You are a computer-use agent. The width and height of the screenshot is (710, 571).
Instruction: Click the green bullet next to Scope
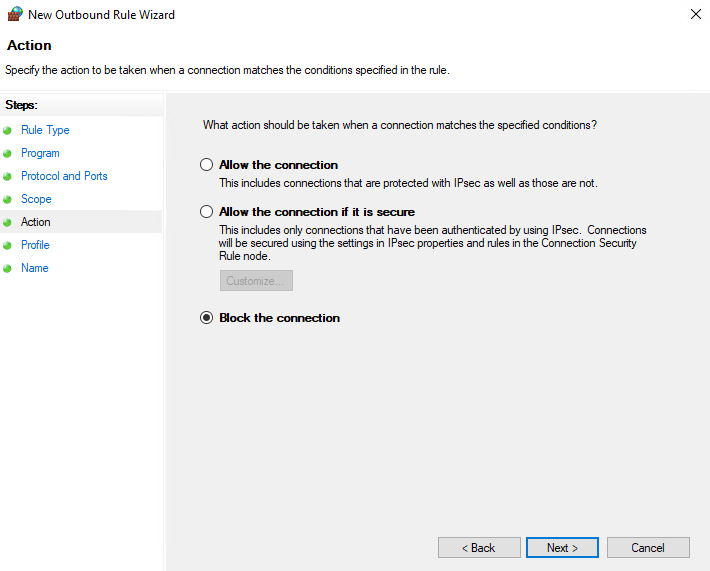8,200
